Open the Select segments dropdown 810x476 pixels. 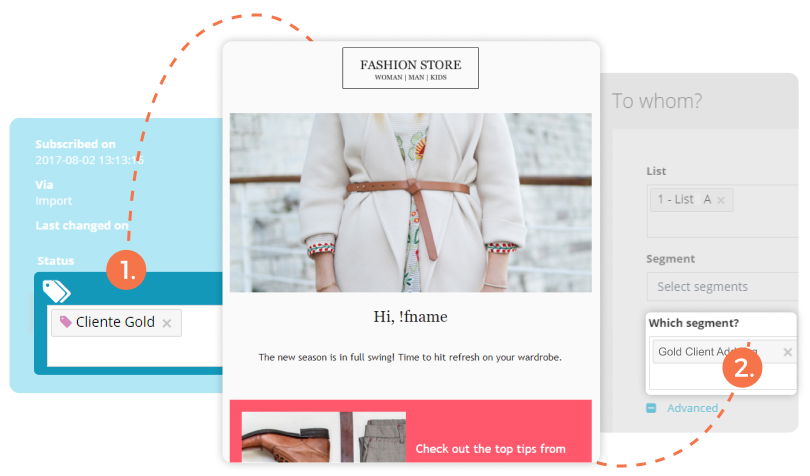pos(722,286)
